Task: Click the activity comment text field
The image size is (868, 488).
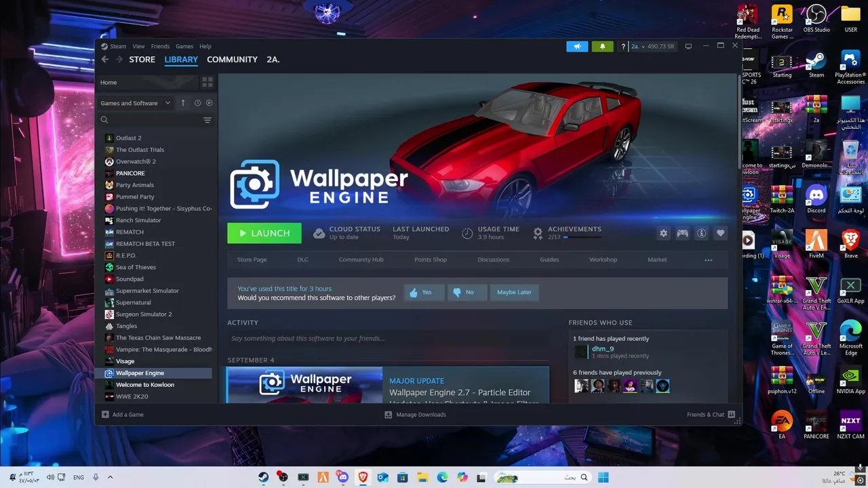Action: 388,338
